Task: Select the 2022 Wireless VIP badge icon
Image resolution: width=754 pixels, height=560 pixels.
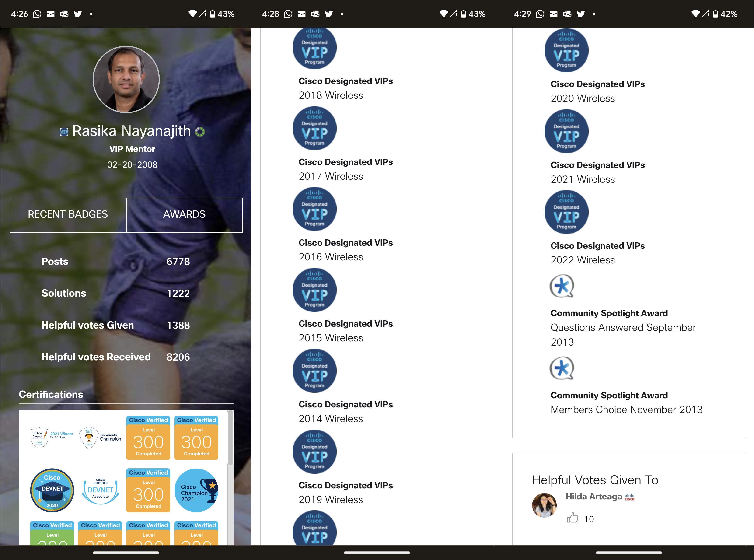Action: click(x=566, y=212)
